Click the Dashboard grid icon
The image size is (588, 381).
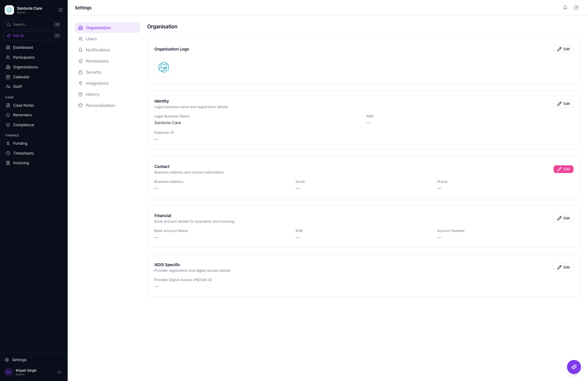(8, 47)
